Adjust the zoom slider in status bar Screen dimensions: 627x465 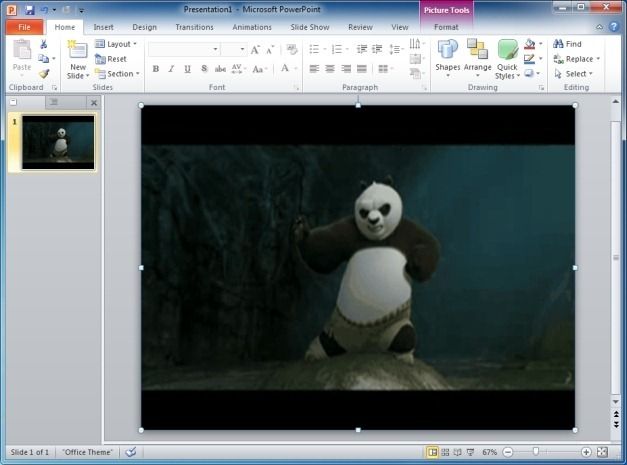click(537, 453)
